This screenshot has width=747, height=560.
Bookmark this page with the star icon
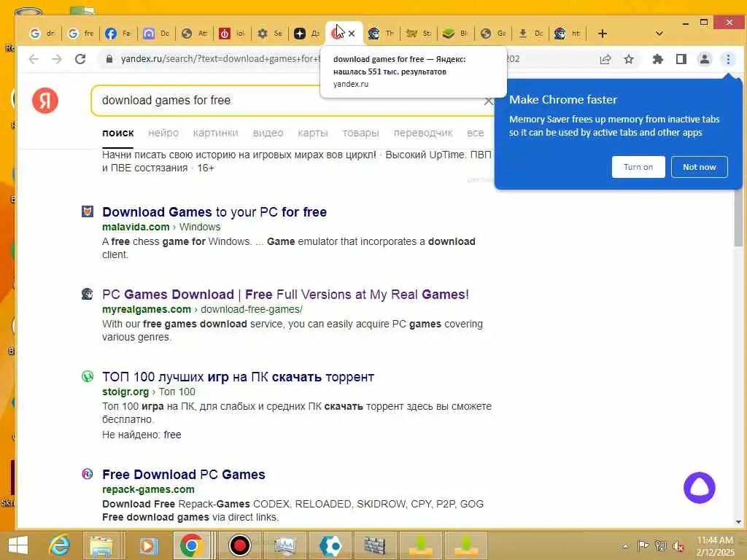pos(629,59)
